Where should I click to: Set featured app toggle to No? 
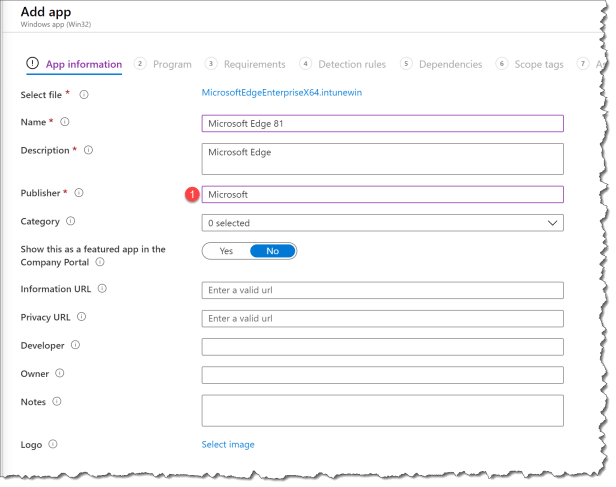[x=273, y=251]
